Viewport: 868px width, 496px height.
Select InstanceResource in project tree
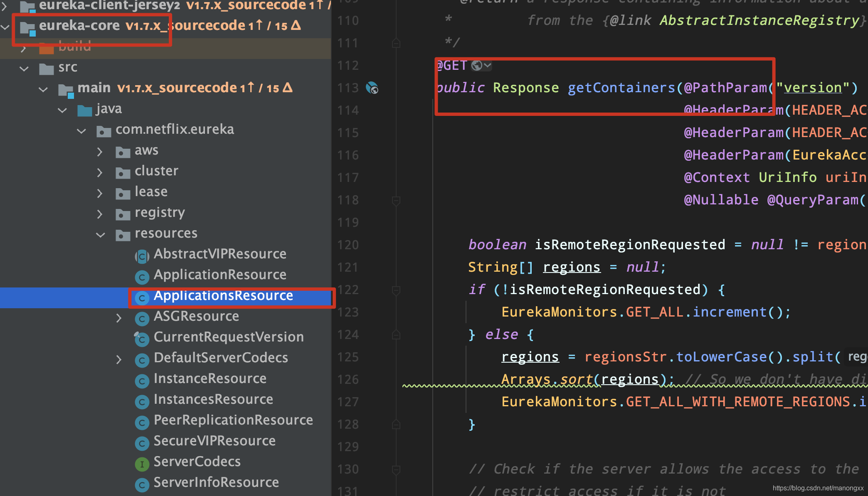tap(210, 378)
